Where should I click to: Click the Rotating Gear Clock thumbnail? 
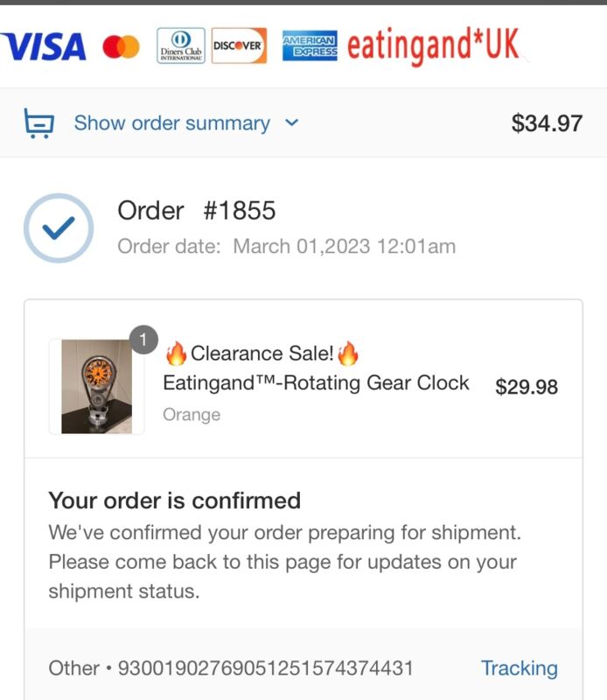coord(96,387)
